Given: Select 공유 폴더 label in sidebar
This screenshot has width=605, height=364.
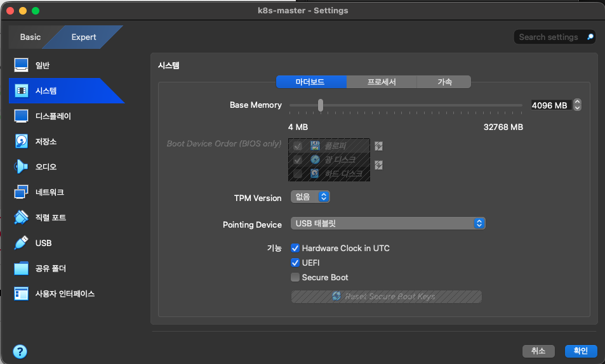Looking at the screenshot, I should point(51,268).
